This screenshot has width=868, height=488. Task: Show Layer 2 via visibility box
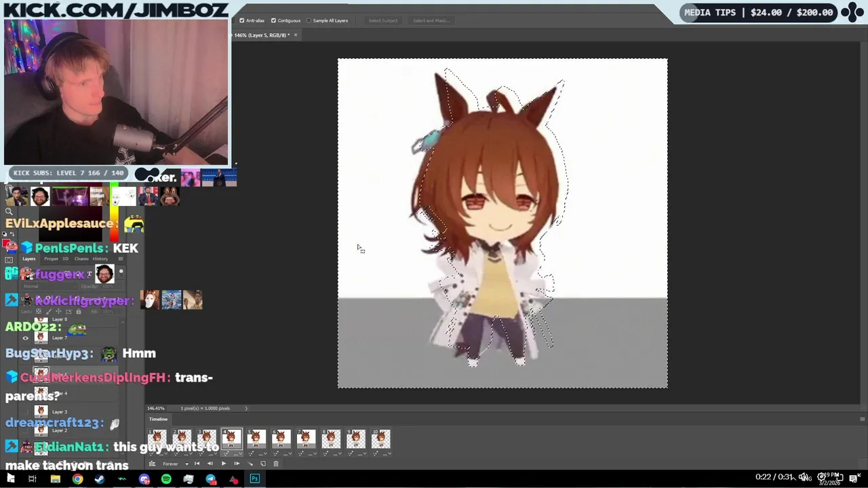point(25,430)
